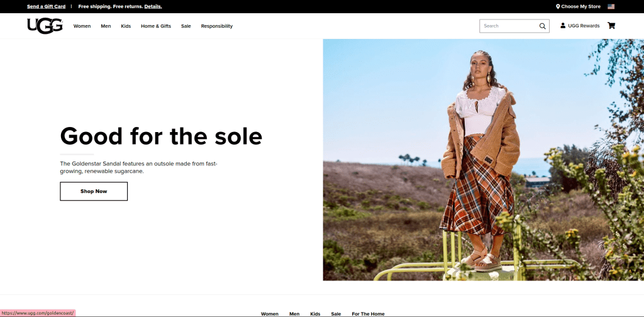Image resolution: width=644 pixels, height=317 pixels.
Task: Open the free shipping Details link
Action: [x=153, y=6]
